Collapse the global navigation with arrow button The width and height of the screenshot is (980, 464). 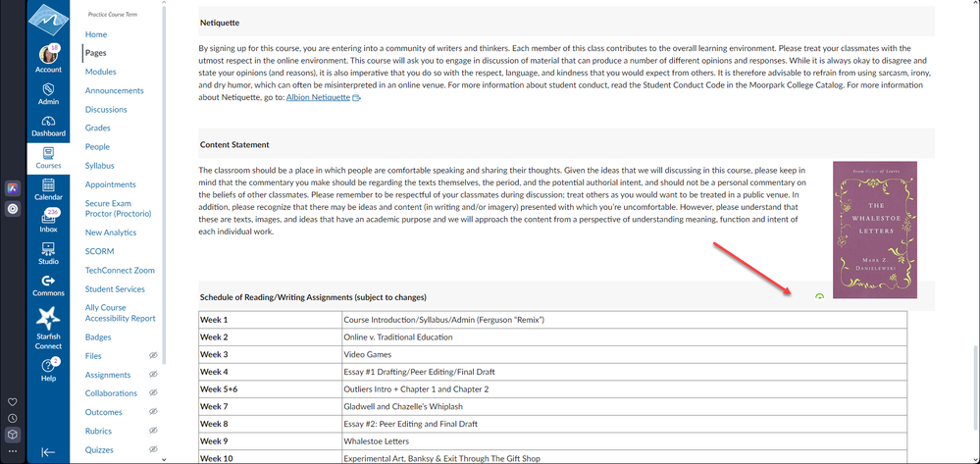[48, 451]
